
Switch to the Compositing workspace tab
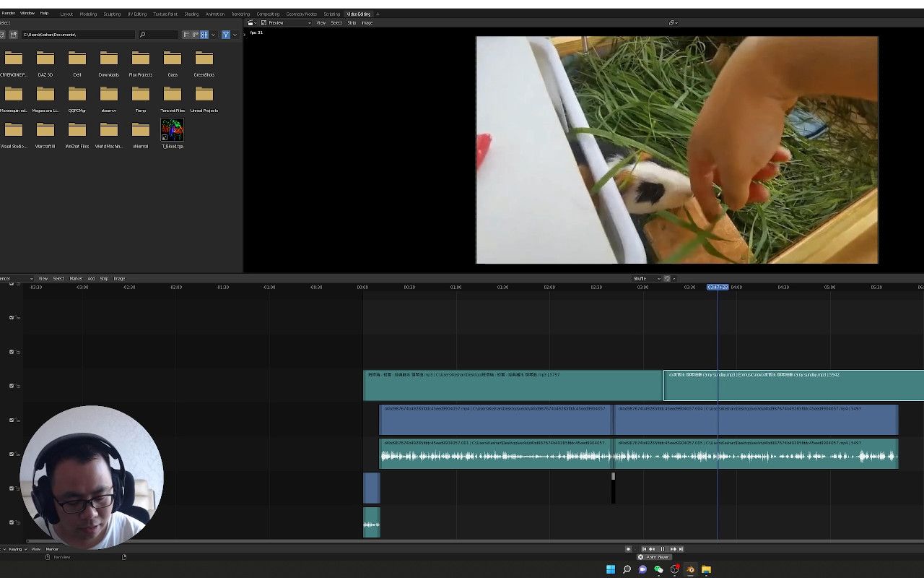click(268, 13)
